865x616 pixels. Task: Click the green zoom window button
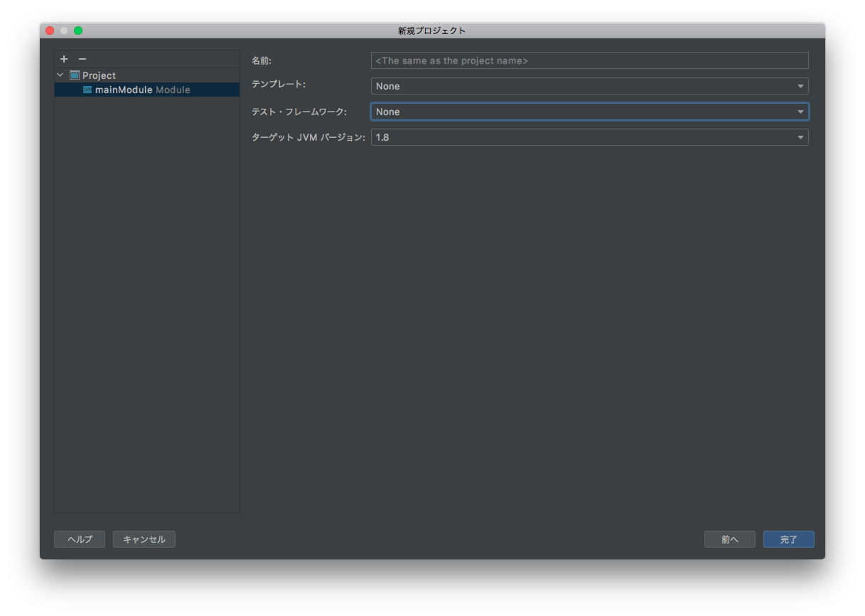78,31
